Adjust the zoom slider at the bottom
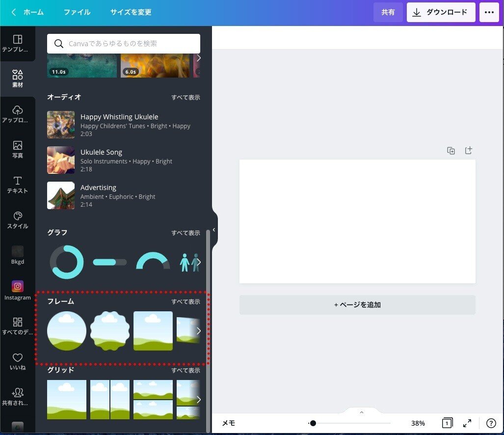Screen dimensions: 504x435 pos(313,423)
